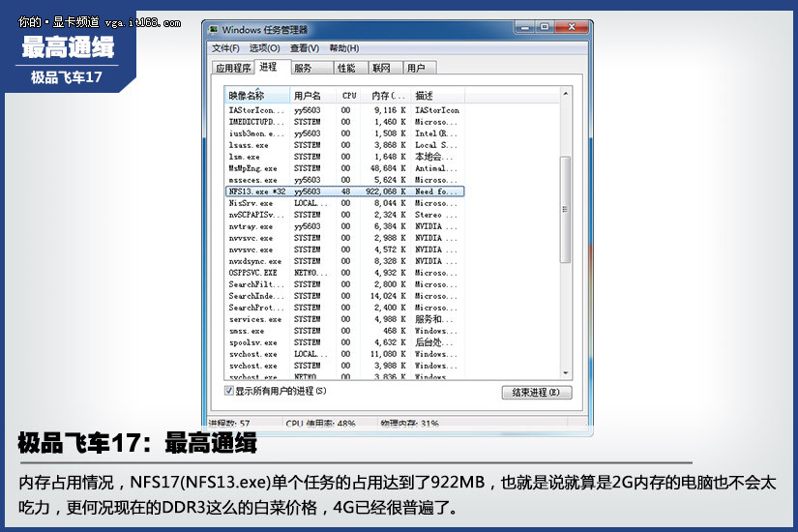This screenshot has width=798, height=532.
Task: Click the 结束进程 button
Action: coord(537,393)
